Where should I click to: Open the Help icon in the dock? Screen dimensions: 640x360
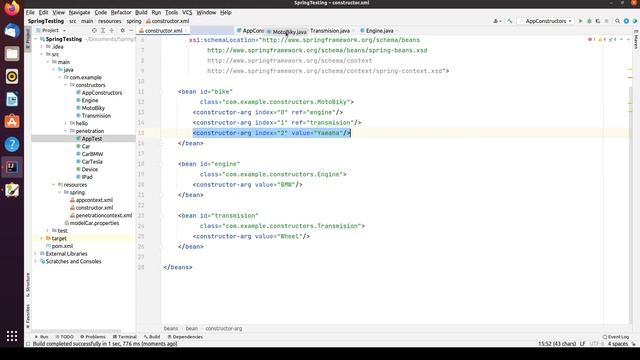point(12,144)
